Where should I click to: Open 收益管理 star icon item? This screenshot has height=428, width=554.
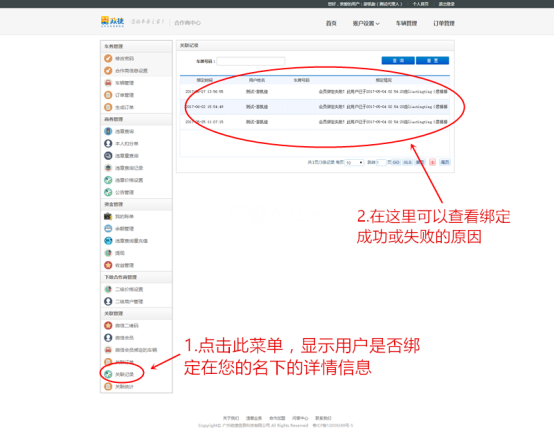[x=119, y=265]
